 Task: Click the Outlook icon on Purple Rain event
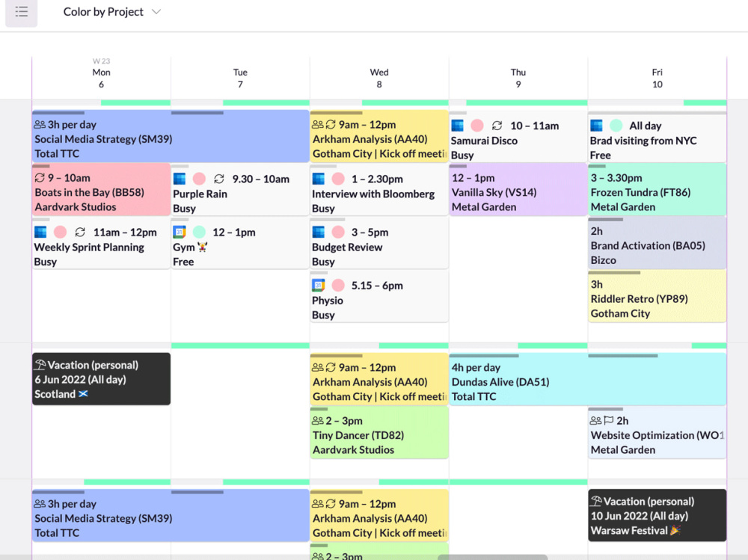tap(180, 179)
